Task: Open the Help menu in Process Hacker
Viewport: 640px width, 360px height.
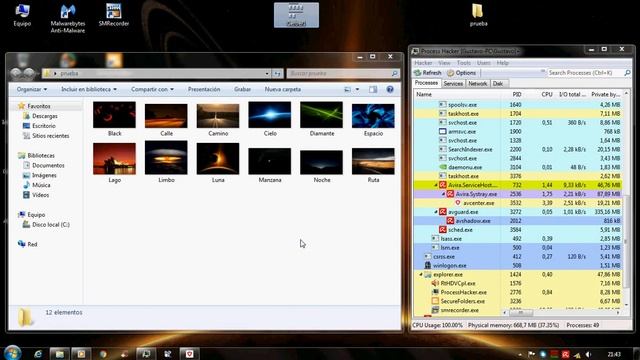Action: (x=502, y=63)
